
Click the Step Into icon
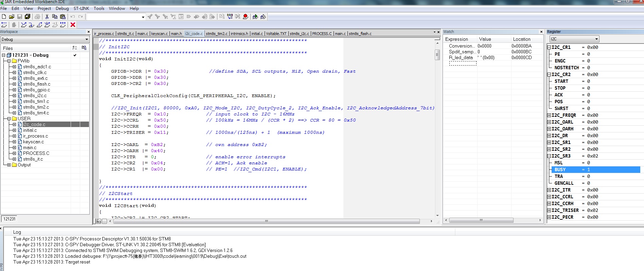[x=31, y=24]
